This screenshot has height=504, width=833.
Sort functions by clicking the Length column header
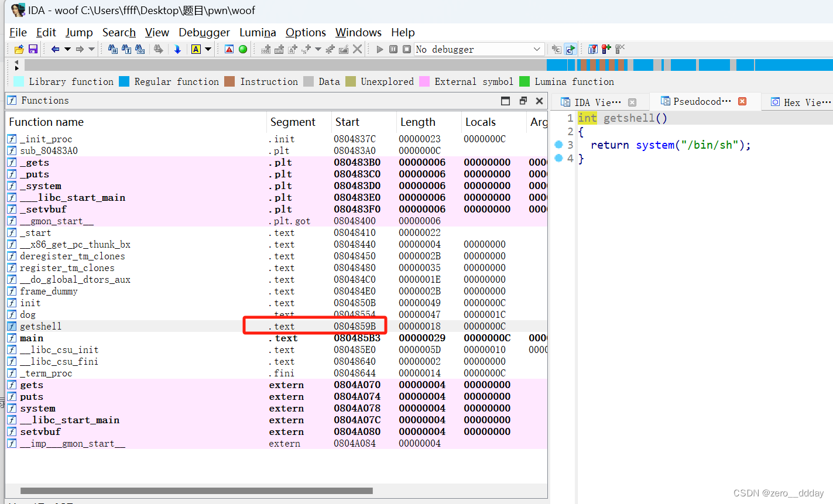point(417,122)
